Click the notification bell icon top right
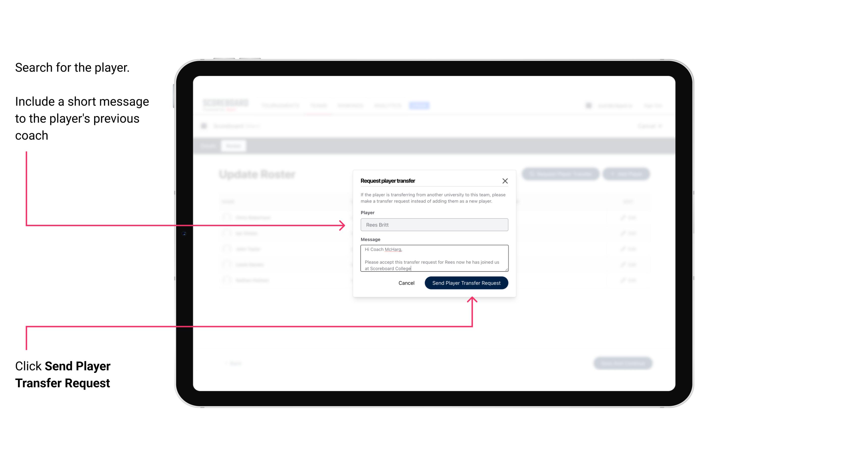 pos(588,105)
